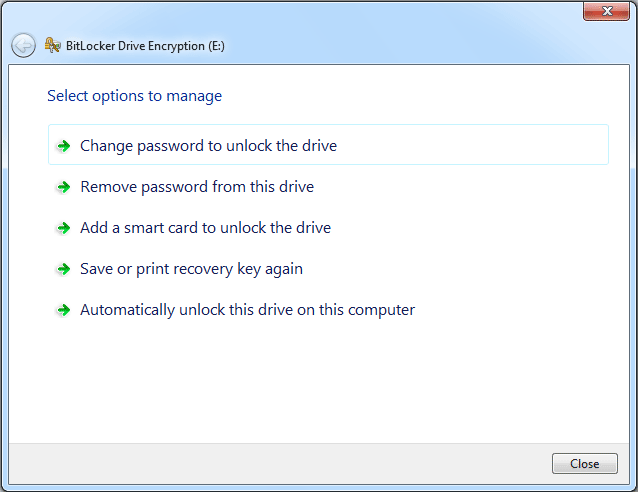Choose "Change password to unlock the drive"
Screen dimensions: 638x492
point(208,146)
